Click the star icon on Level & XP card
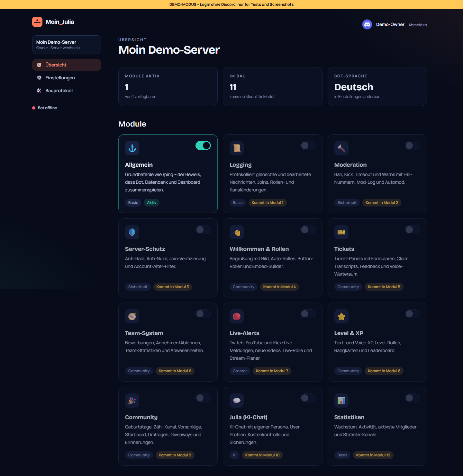 (341, 316)
